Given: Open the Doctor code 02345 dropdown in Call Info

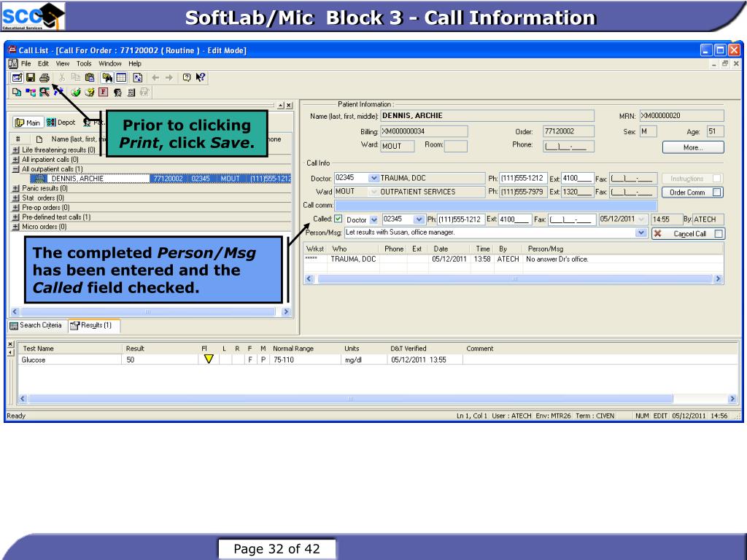Looking at the screenshot, I should (x=374, y=178).
